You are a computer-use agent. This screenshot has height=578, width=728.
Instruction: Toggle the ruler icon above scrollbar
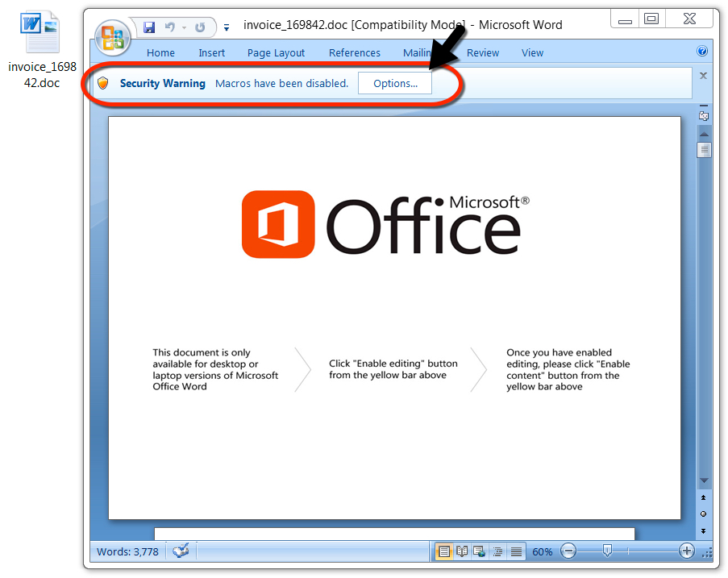[x=704, y=116]
